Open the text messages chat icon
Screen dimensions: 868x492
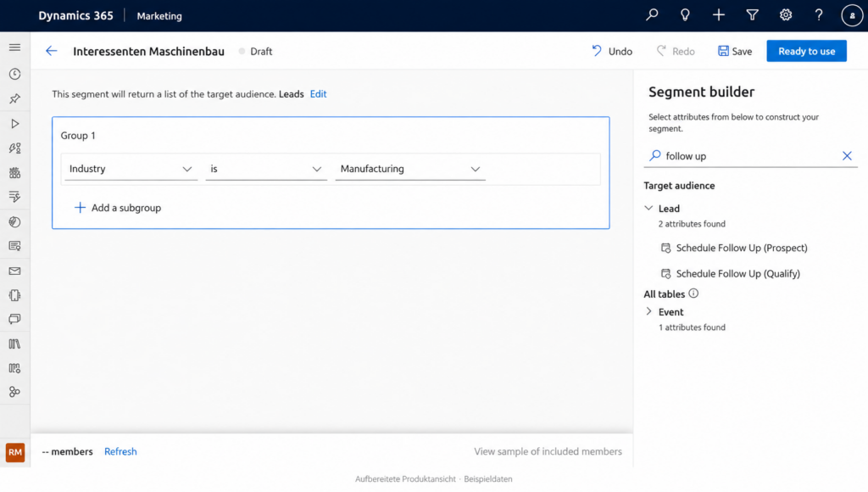[15, 319]
